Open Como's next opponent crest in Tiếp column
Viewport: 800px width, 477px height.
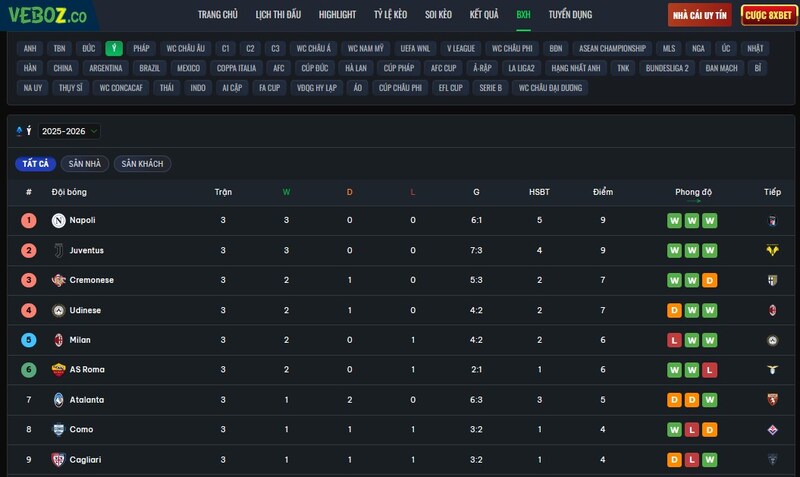coord(772,430)
